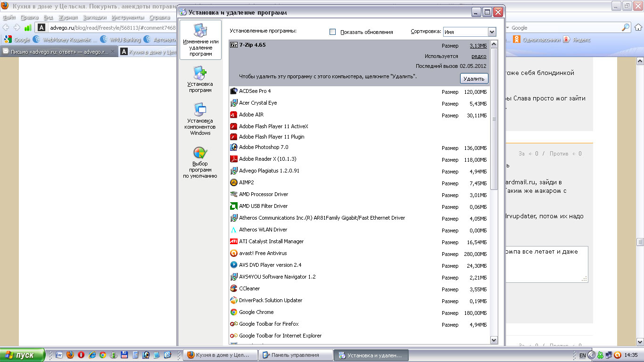Click the Adobe Flash Player 11 ActiveX icon
The height and width of the screenshot is (362, 644).
point(233,126)
